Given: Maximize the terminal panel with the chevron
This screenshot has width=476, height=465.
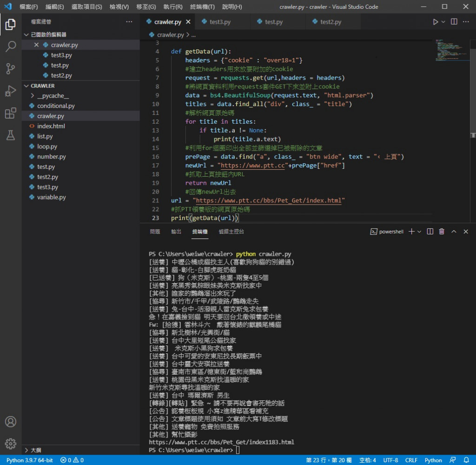Looking at the screenshot, I should click(x=454, y=232).
